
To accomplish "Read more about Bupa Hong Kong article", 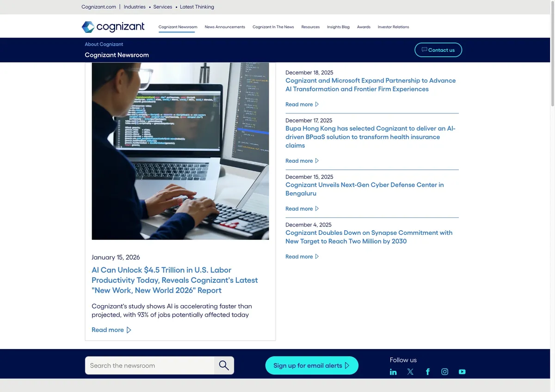I will tap(302, 161).
